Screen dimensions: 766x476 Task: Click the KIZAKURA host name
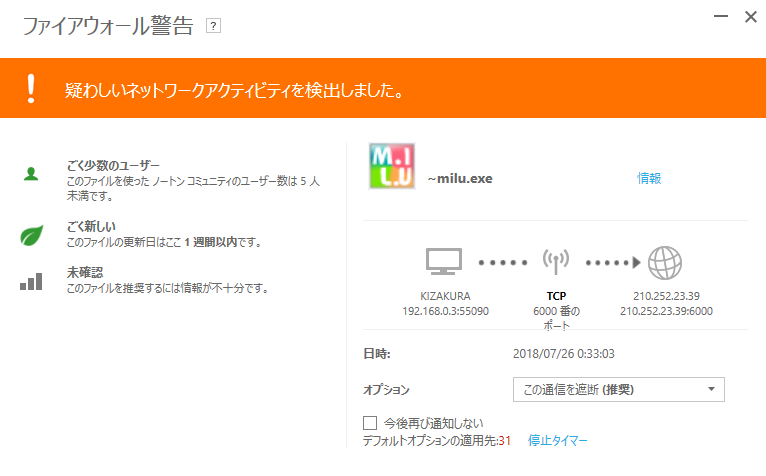[x=446, y=296]
